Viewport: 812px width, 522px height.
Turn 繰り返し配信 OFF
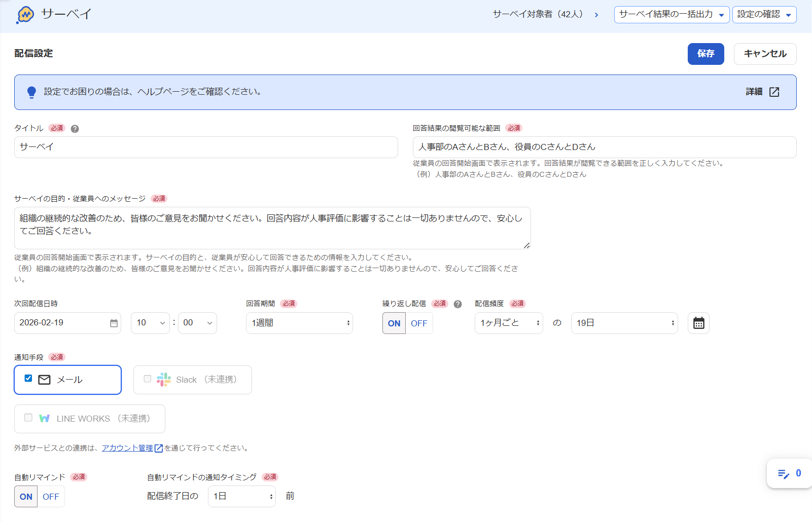[419, 323]
